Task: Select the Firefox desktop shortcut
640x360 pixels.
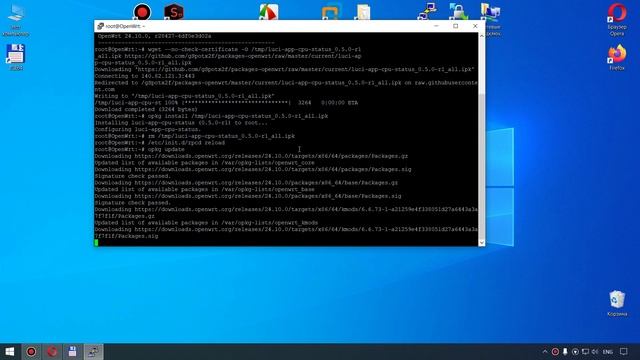Action: click(617, 57)
